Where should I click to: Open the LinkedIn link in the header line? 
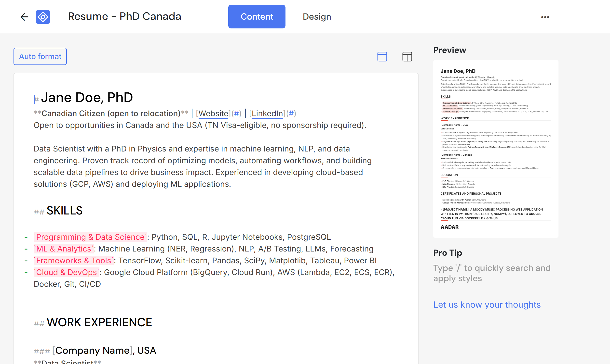tap(267, 113)
